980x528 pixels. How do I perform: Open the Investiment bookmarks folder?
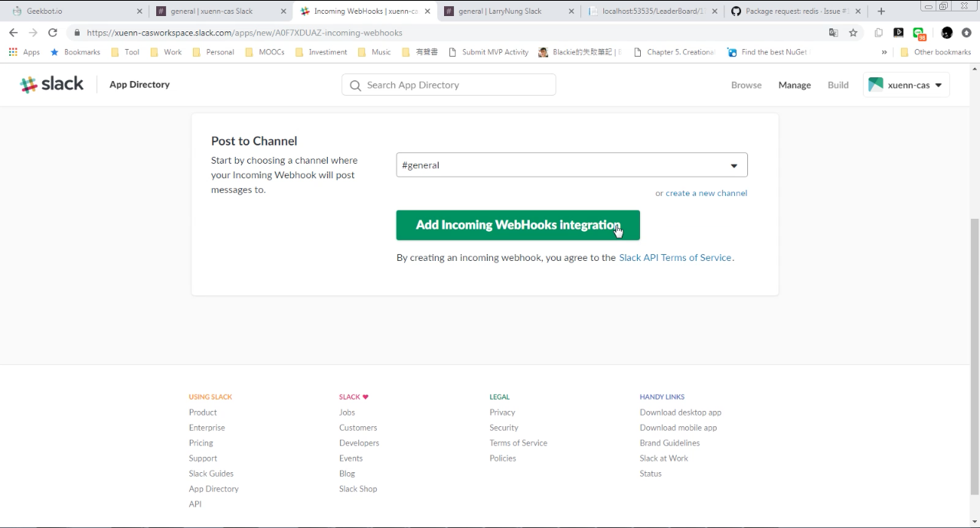321,52
